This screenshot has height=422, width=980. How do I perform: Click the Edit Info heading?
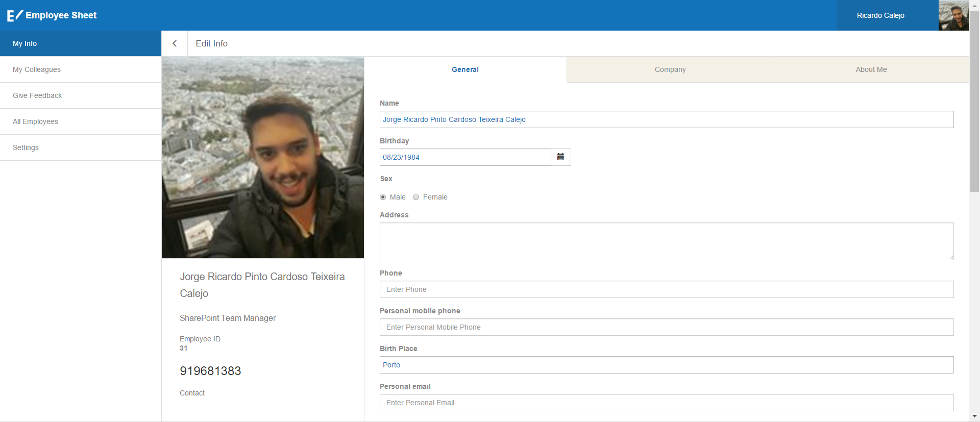[x=212, y=43]
